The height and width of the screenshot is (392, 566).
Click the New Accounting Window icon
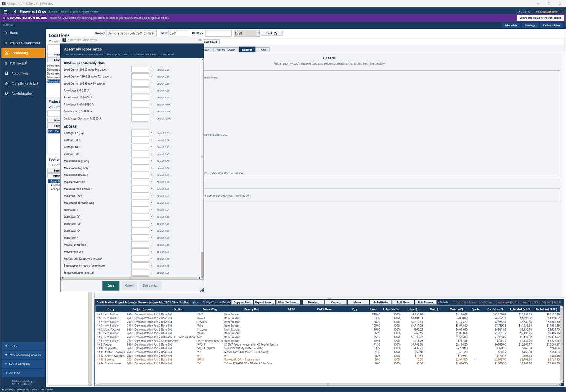tap(6, 355)
